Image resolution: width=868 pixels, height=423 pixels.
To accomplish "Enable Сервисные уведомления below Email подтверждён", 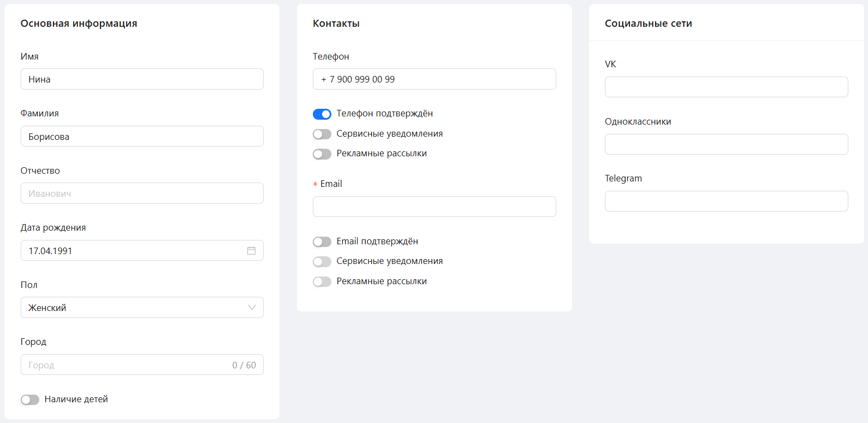I will point(322,262).
